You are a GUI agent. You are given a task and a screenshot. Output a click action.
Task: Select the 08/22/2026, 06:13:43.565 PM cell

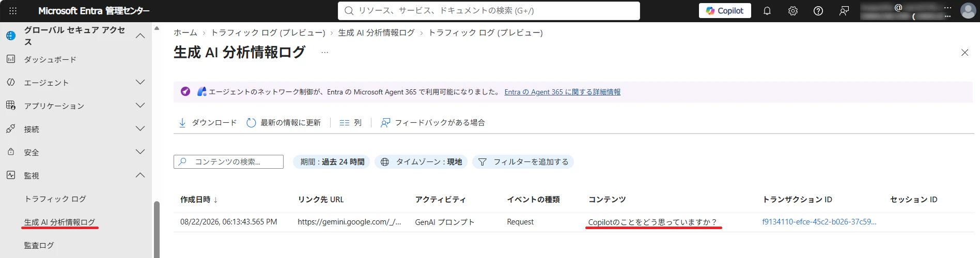coord(228,222)
